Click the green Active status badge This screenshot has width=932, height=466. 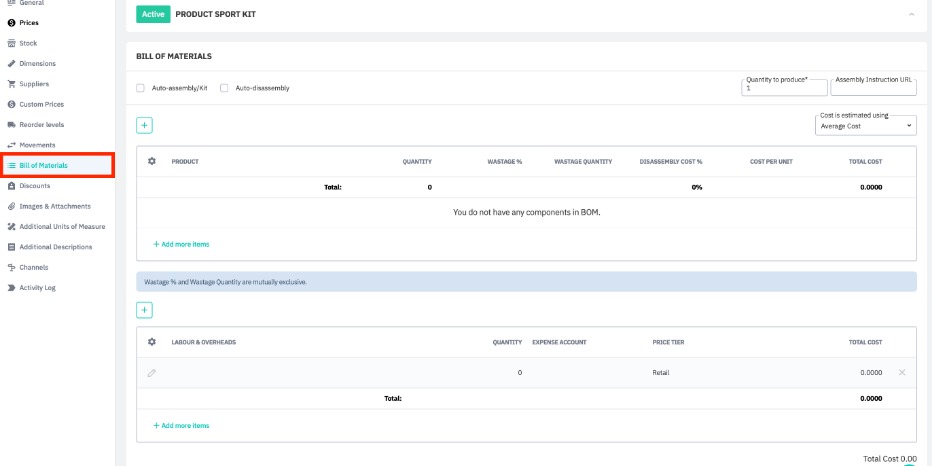[x=153, y=14]
